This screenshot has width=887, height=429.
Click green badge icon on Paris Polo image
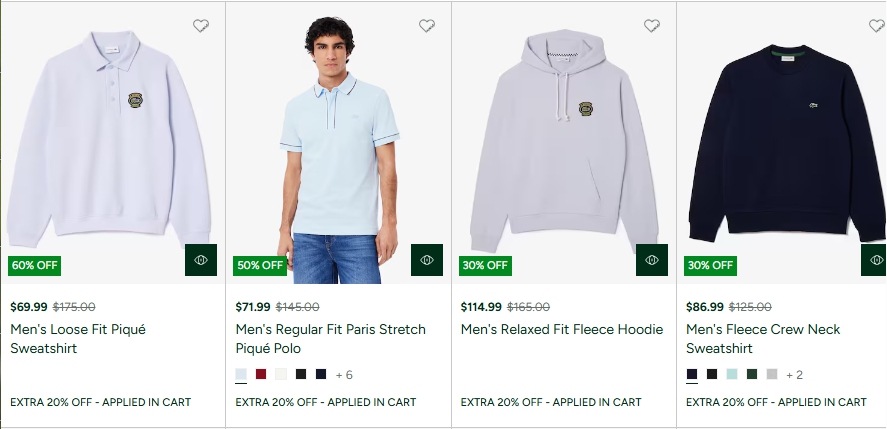click(427, 260)
